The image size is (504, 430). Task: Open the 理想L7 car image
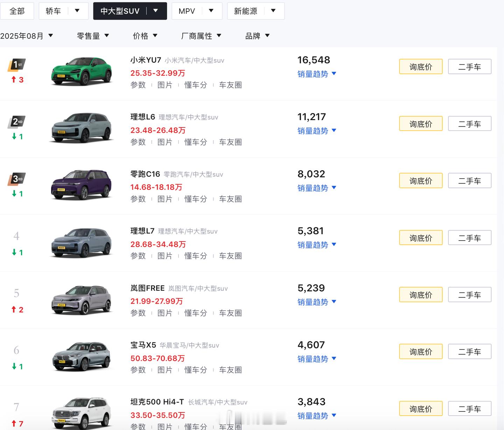pos(82,242)
